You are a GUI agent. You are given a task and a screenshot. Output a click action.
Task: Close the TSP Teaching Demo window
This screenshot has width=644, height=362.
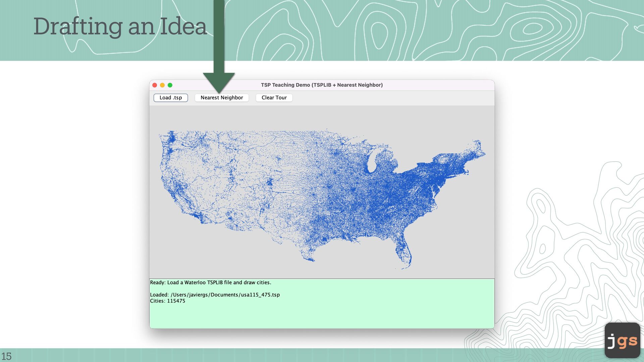click(x=155, y=85)
